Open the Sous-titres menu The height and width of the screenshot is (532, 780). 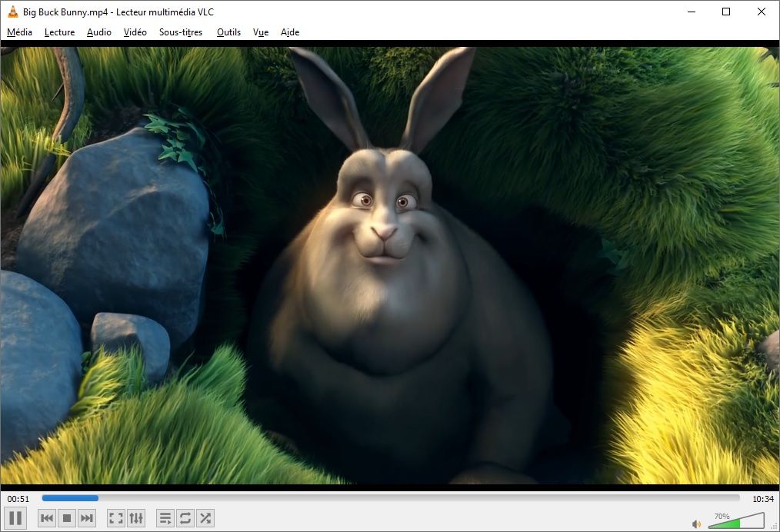[x=181, y=32]
